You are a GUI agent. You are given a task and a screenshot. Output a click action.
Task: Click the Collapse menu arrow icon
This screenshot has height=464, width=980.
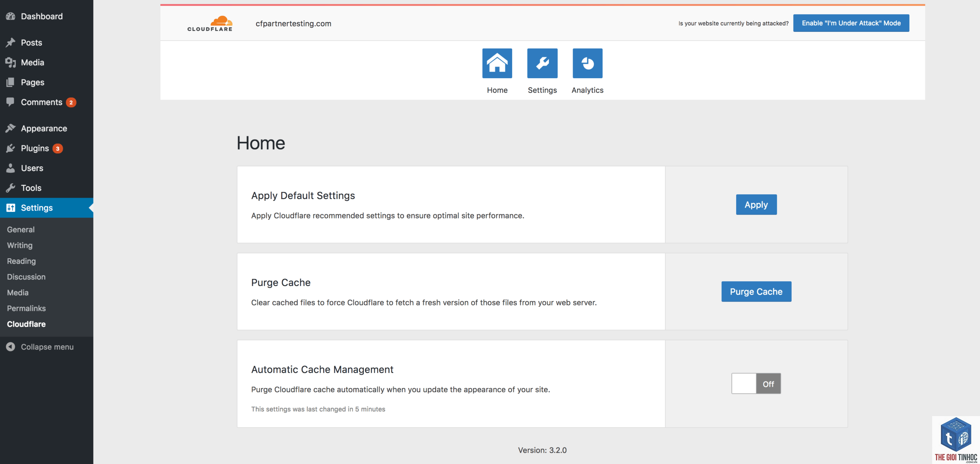tap(10, 347)
